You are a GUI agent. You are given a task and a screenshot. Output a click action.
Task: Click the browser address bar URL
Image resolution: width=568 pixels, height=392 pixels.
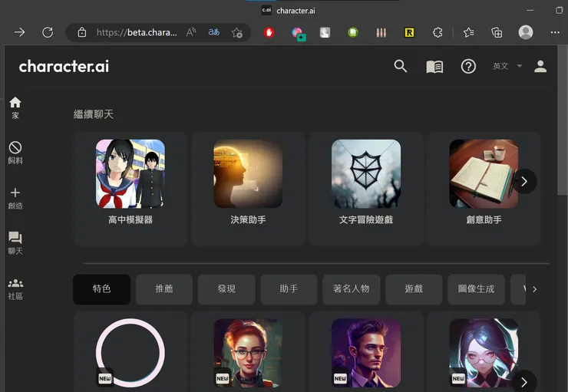pos(137,32)
